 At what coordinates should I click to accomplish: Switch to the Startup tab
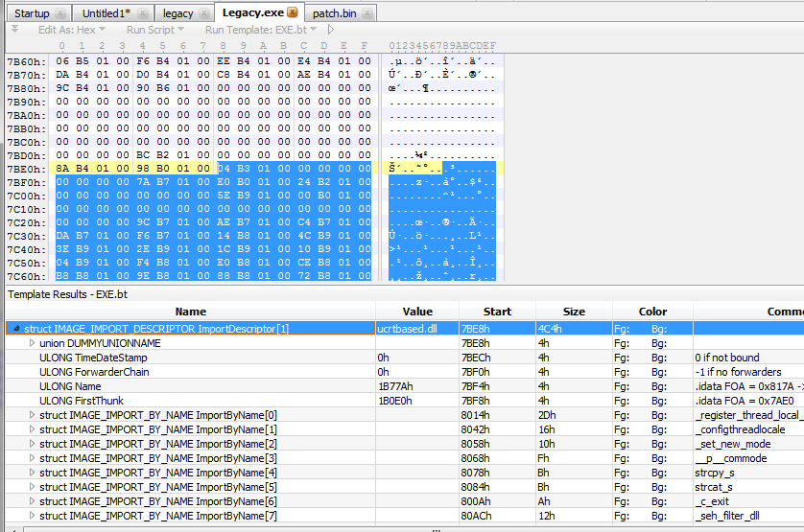(31, 13)
